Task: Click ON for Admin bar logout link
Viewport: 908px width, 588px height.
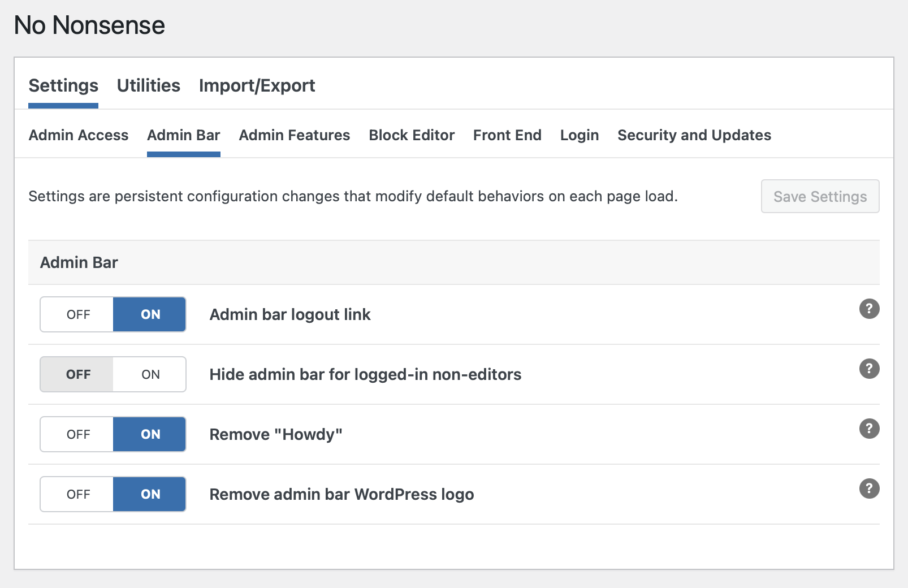Action: [150, 314]
